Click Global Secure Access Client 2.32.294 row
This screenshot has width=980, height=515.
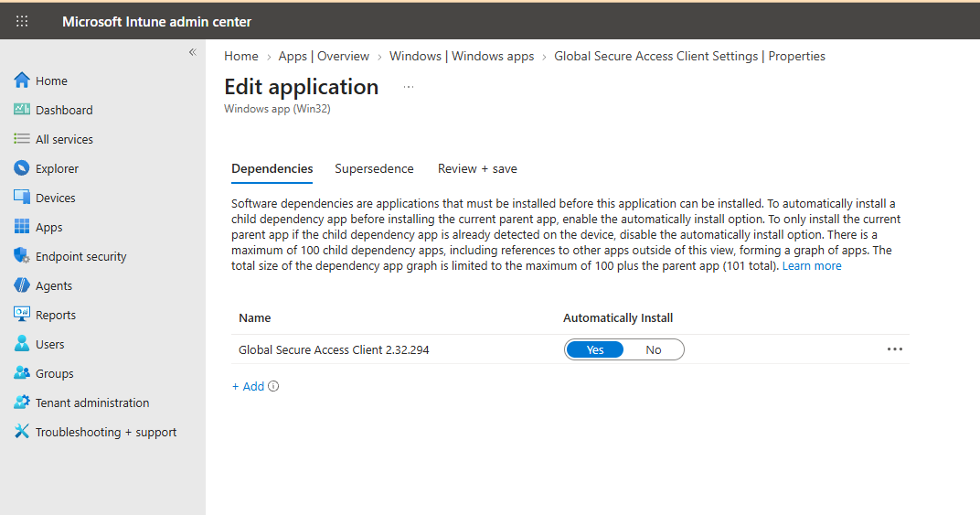pos(570,349)
